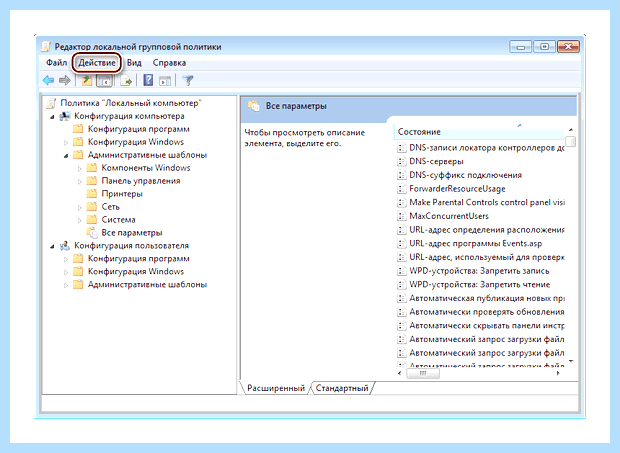
Task: Toggle the Show/Hide console tree icon
Action: click(x=104, y=81)
